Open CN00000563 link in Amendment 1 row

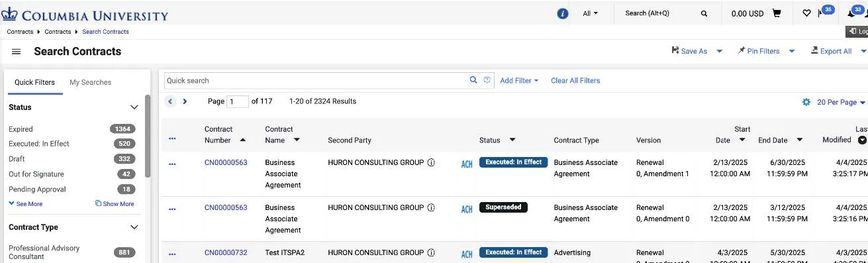(x=226, y=162)
